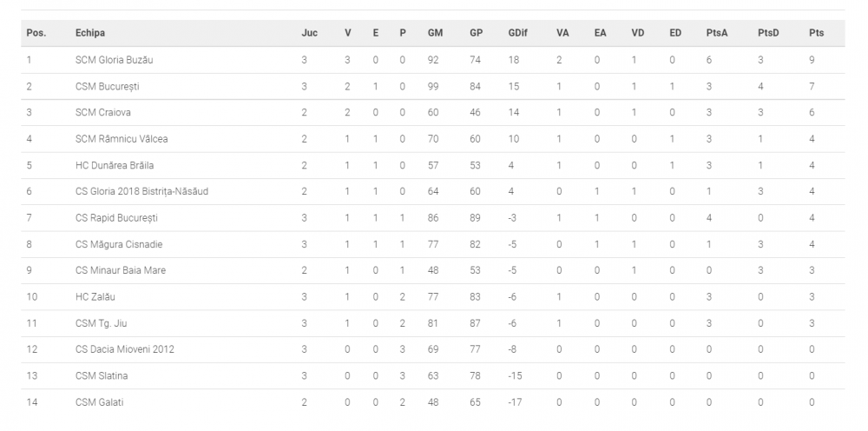Open CSM București team entry
868x431 pixels.
point(433,86)
